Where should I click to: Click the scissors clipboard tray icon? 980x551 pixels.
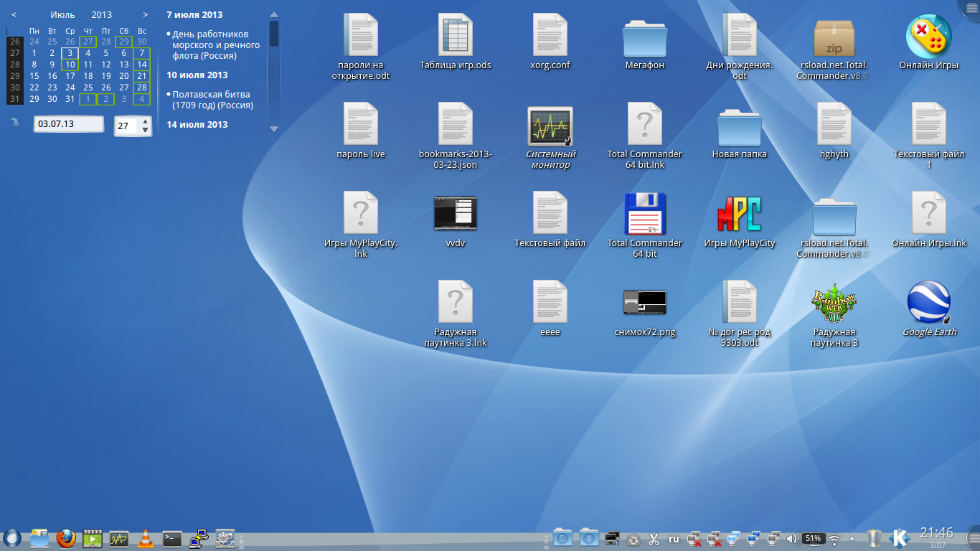coord(654,538)
